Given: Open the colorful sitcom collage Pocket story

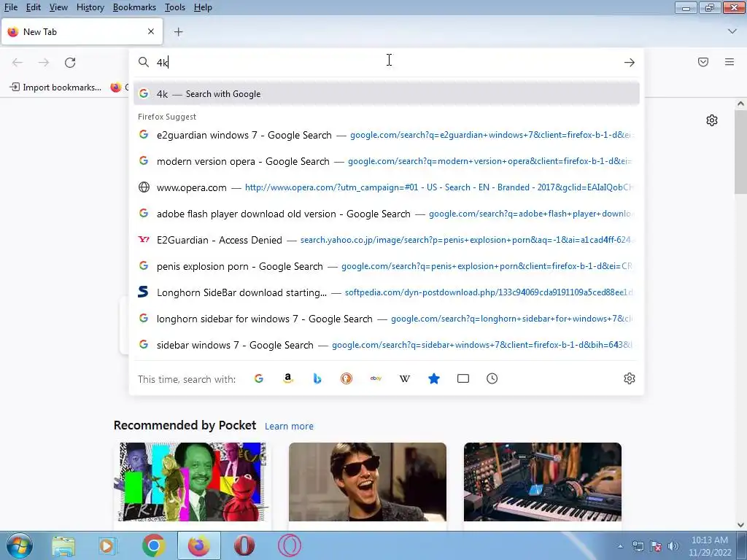Looking at the screenshot, I should 193,482.
